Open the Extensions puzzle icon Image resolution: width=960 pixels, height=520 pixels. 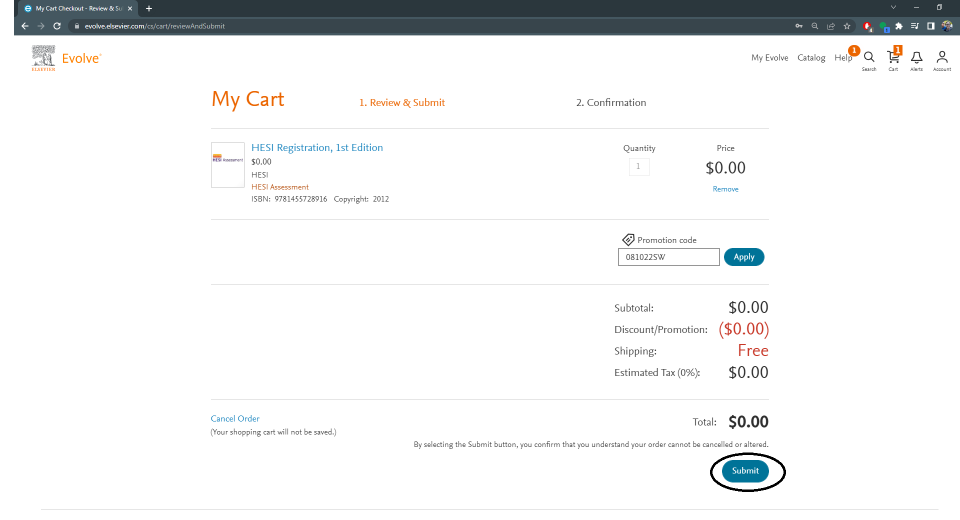pyautogui.click(x=899, y=26)
